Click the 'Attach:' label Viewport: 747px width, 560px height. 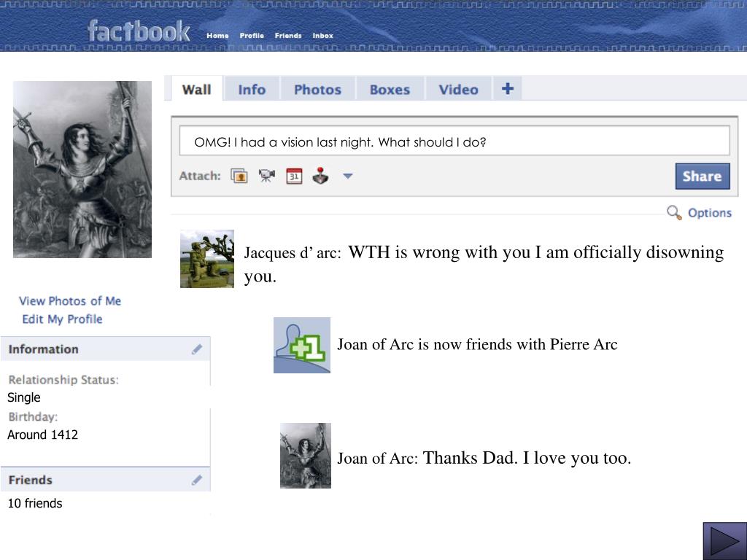(x=200, y=176)
